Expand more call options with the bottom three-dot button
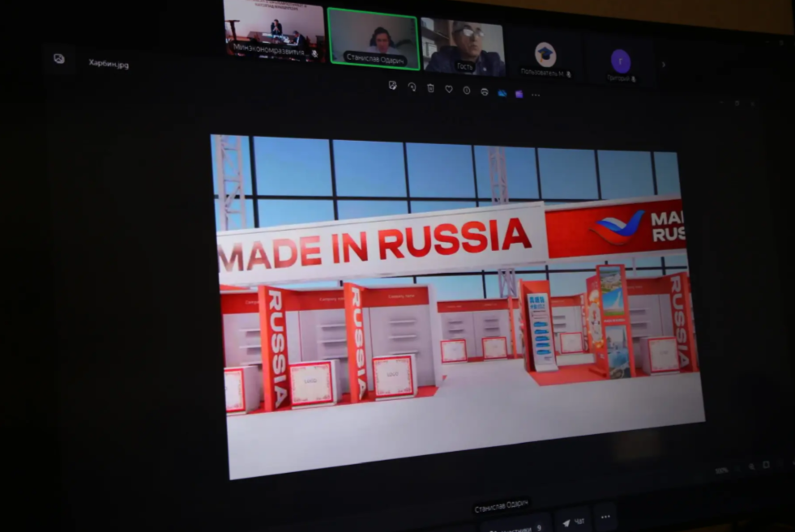The width and height of the screenshot is (795, 532). point(605,517)
